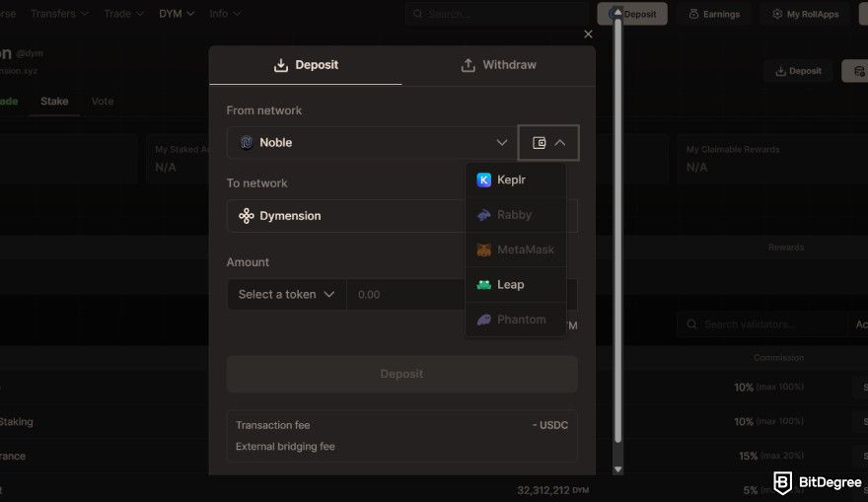The width and height of the screenshot is (868, 502).
Task: Open the From network Noble dropdown
Action: (x=372, y=143)
